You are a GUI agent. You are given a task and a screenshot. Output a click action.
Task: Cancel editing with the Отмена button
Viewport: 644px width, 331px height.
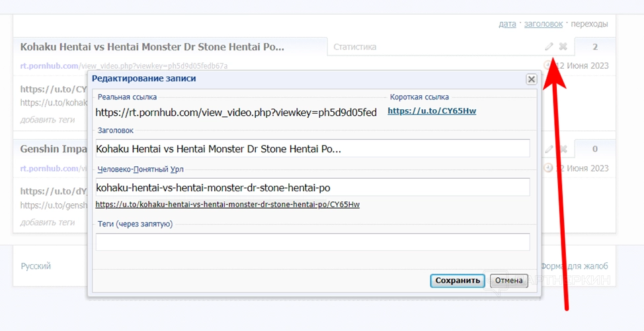pyautogui.click(x=509, y=280)
